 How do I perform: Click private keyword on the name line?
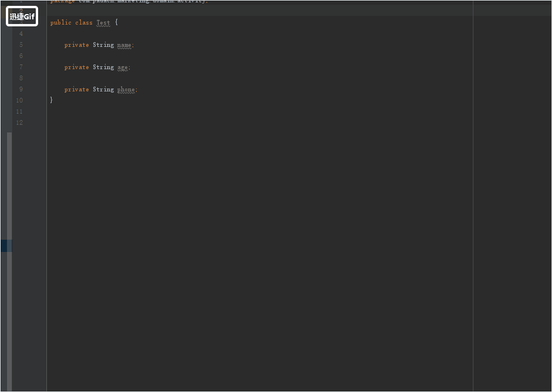pos(76,45)
